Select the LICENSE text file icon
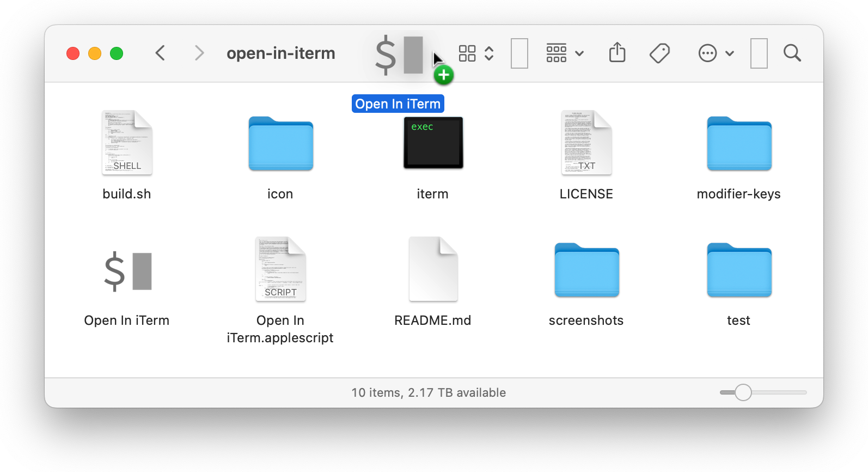This screenshot has width=868, height=472. tap(586, 143)
